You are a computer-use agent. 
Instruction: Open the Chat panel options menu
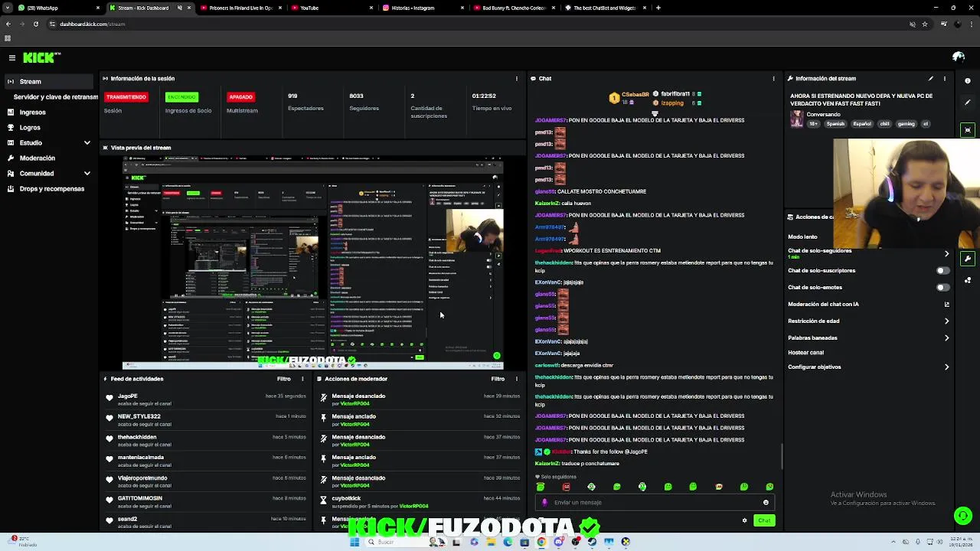773,78
